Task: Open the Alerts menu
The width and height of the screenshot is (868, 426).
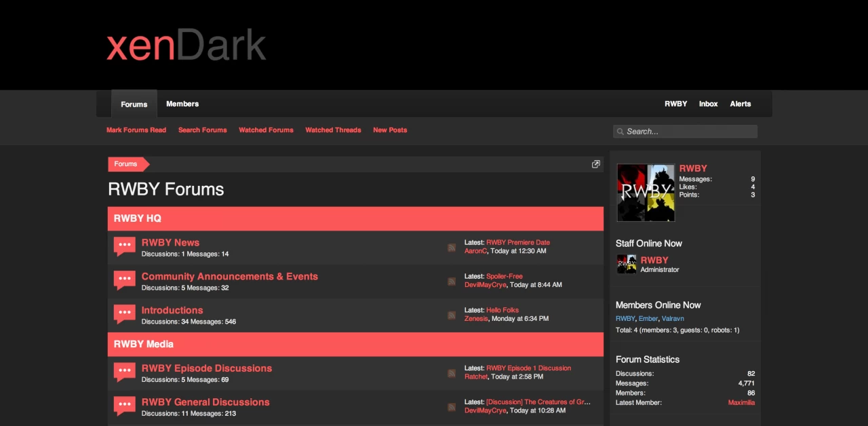Action: (x=741, y=104)
